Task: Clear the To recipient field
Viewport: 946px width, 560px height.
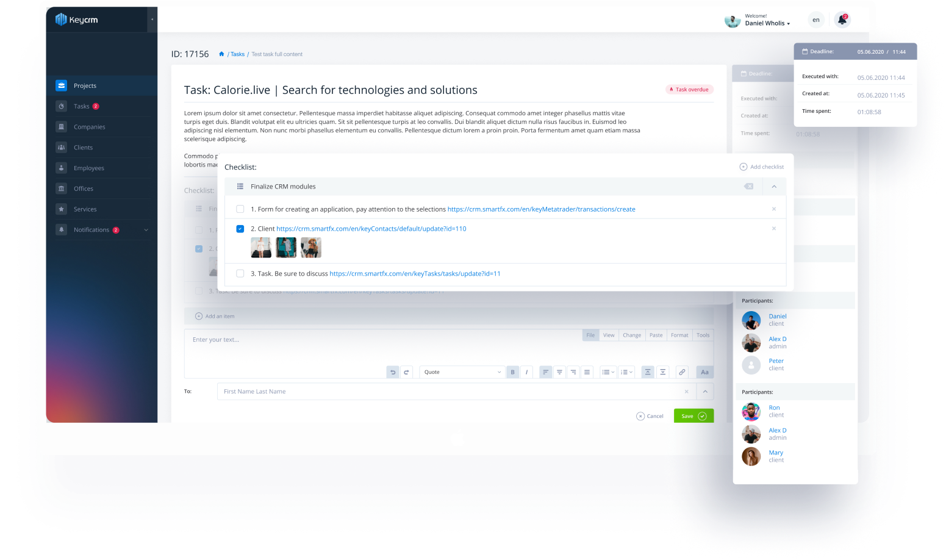Action: pos(686,392)
